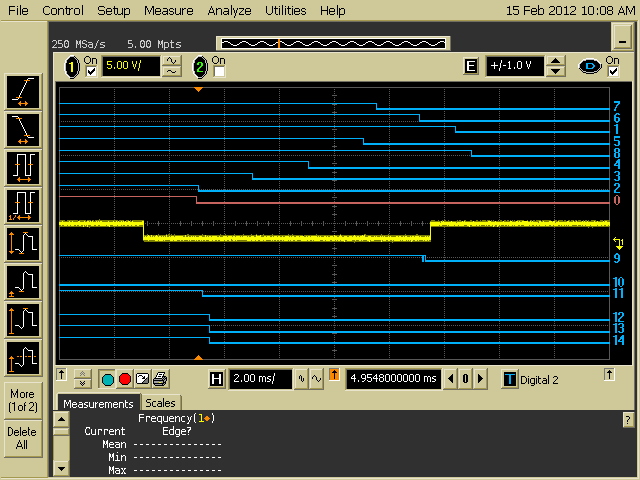
Task: Click the red digital channel 0 label
Action: [x=617, y=200]
